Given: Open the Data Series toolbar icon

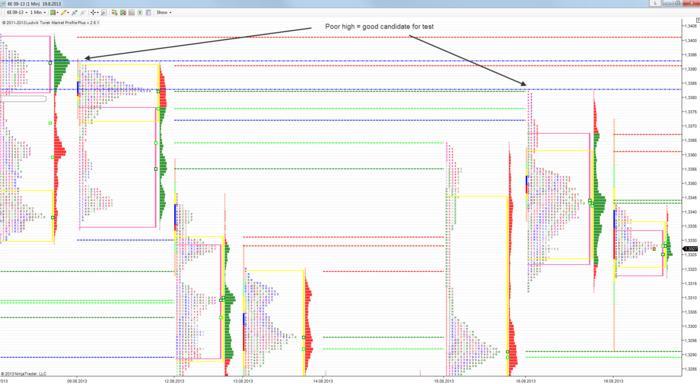Looking at the screenshot, I should (x=114, y=13).
